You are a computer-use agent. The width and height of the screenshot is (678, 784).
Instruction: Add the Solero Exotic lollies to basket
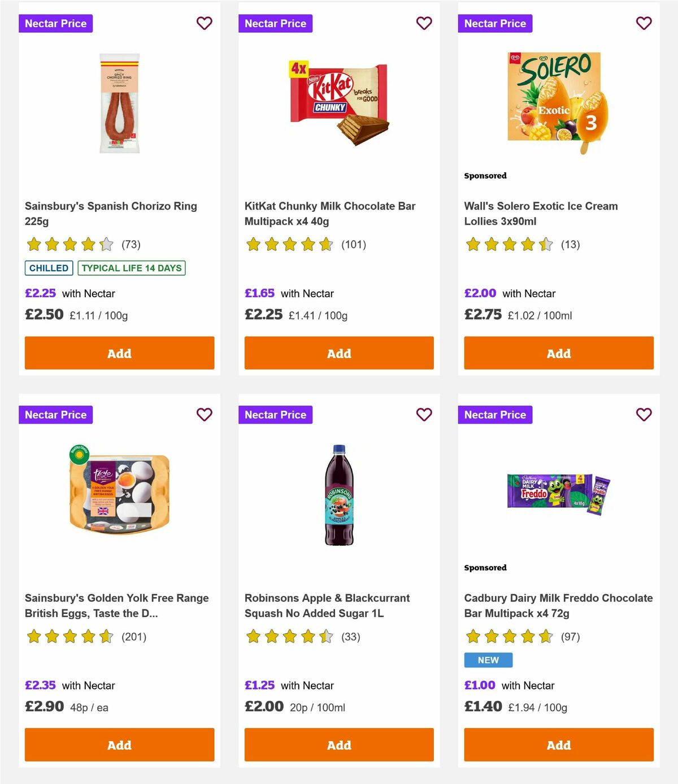[x=558, y=352]
